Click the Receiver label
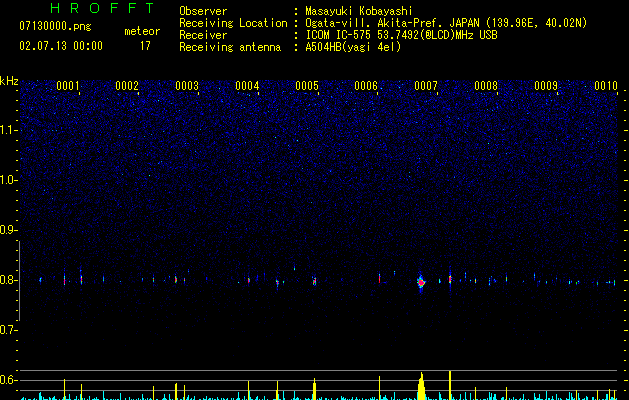 pyautogui.click(x=203, y=35)
